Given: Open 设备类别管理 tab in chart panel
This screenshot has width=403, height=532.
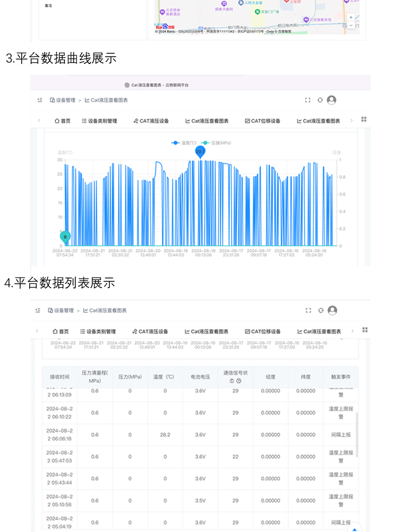Looking at the screenshot, I should click(99, 121).
